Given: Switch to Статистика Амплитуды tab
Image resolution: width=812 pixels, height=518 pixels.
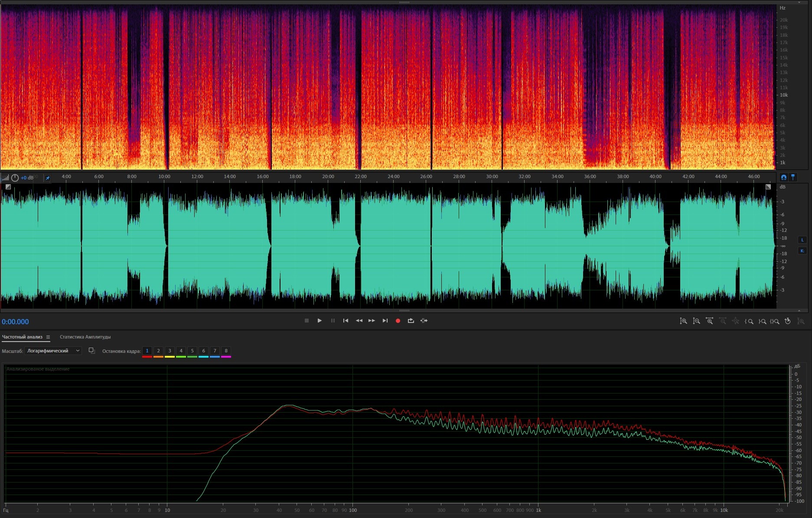Looking at the screenshot, I should (x=85, y=337).
